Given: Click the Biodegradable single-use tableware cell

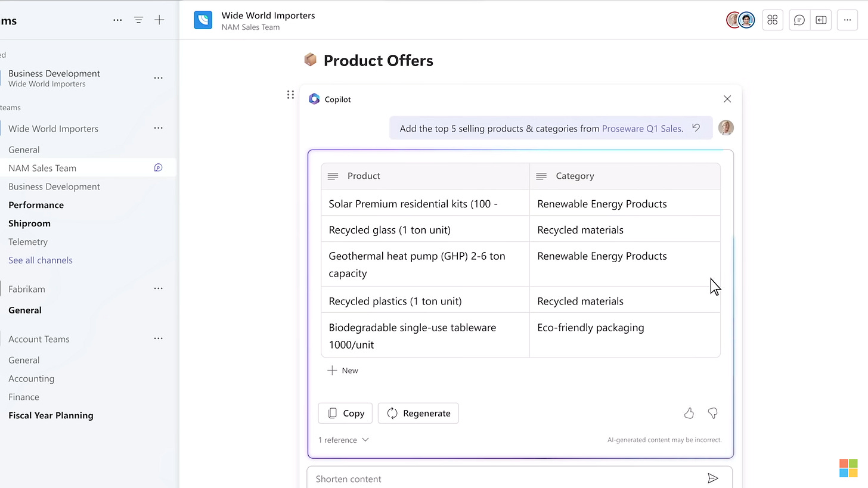Looking at the screenshot, I should tap(425, 336).
